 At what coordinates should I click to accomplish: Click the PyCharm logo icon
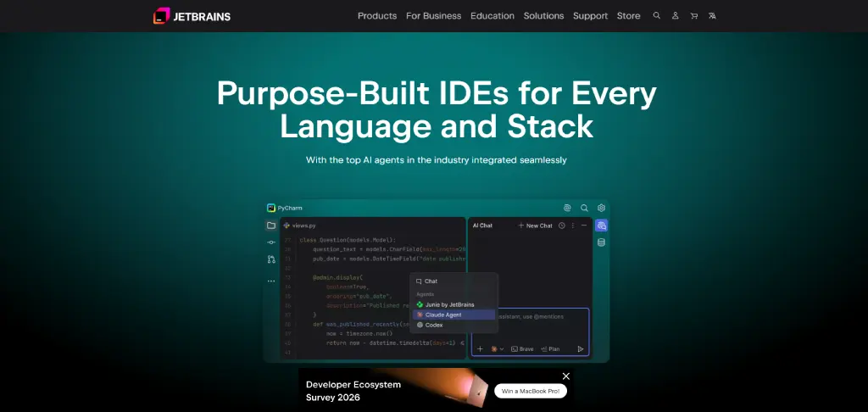271,209
